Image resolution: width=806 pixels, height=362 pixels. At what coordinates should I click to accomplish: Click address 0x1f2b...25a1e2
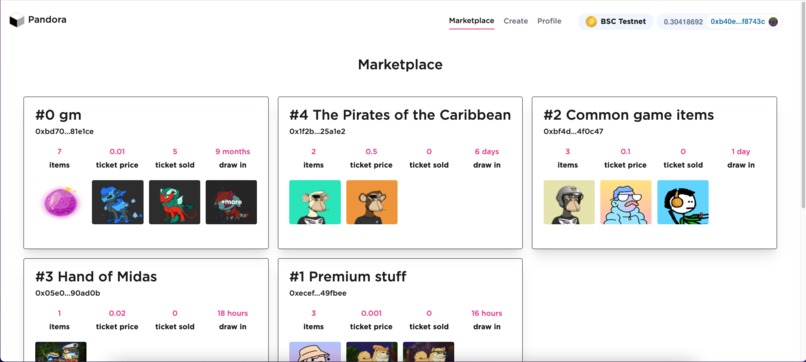317,132
